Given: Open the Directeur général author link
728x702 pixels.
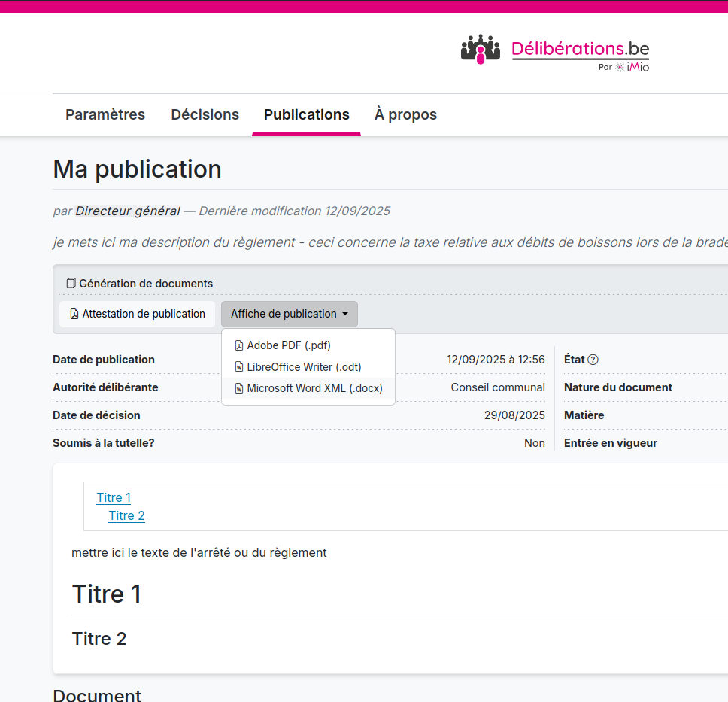Looking at the screenshot, I should click(127, 211).
